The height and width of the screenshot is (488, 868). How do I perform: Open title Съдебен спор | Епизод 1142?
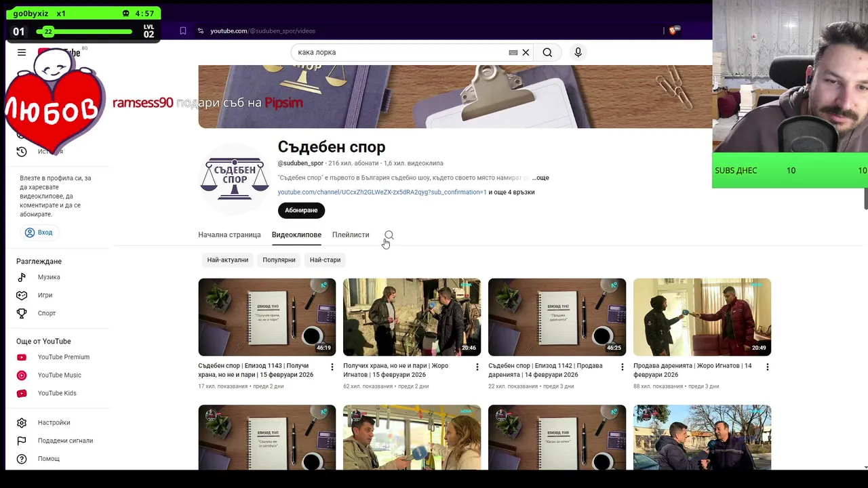(545, 370)
